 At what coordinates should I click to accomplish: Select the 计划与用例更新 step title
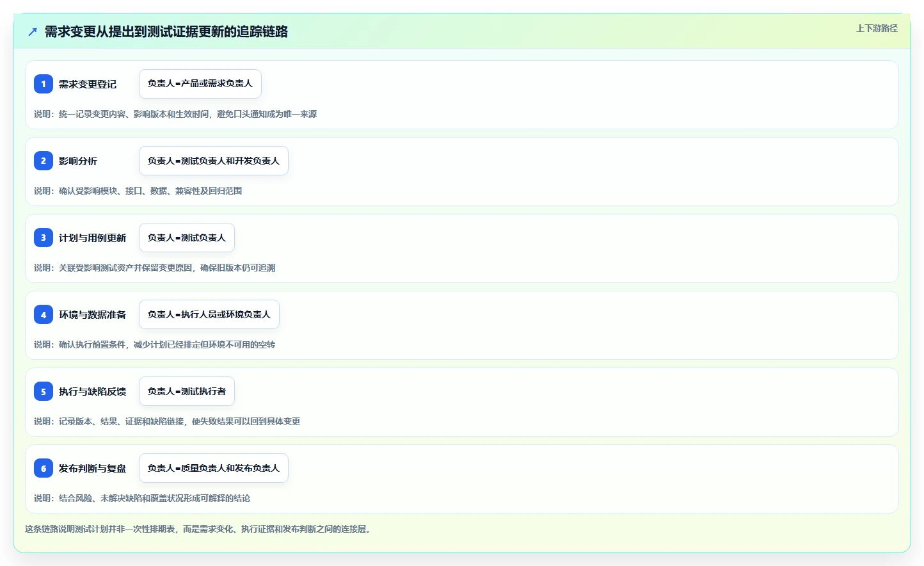point(93,238)
